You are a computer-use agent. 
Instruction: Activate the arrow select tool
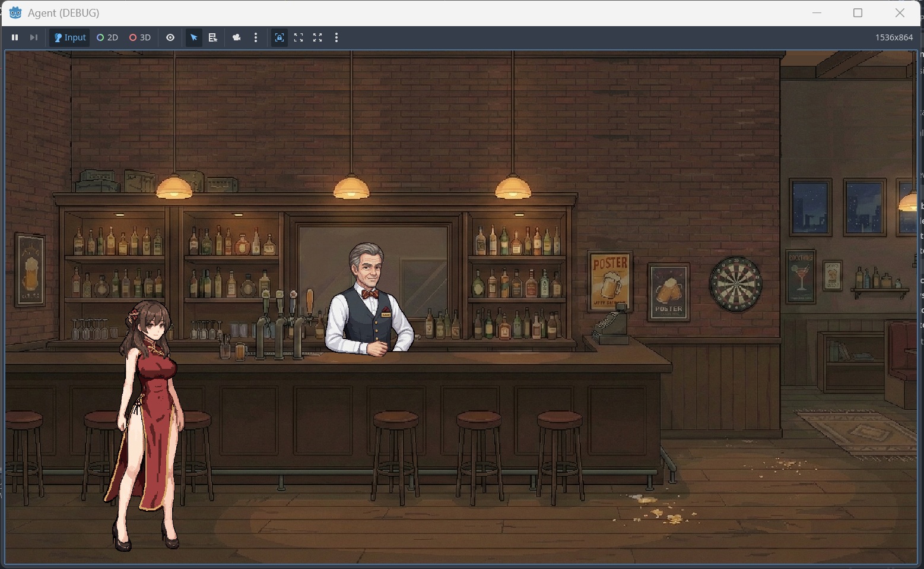[x=193, y=37]
